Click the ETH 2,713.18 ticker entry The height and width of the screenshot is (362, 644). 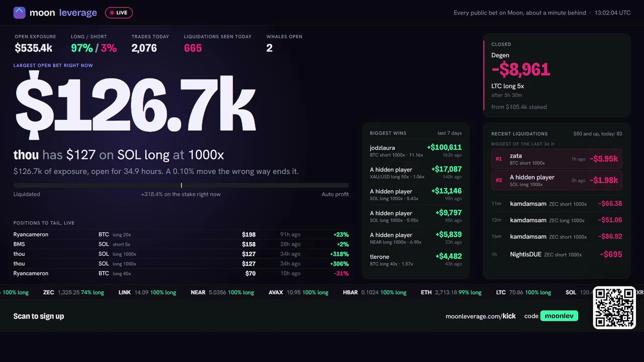(451, 292)
